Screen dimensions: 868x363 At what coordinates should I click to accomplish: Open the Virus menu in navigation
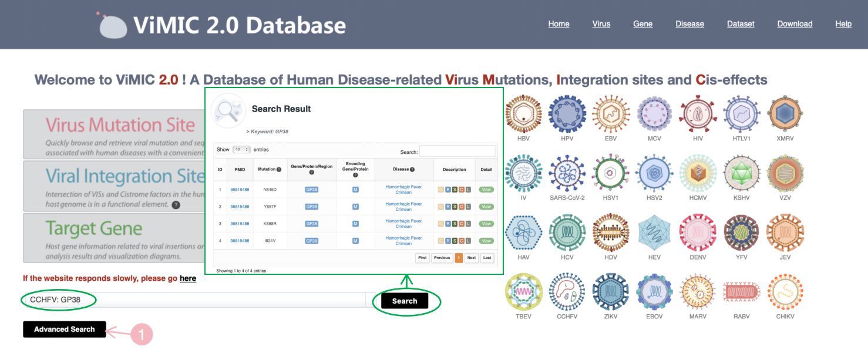click(x=601, y=24)
